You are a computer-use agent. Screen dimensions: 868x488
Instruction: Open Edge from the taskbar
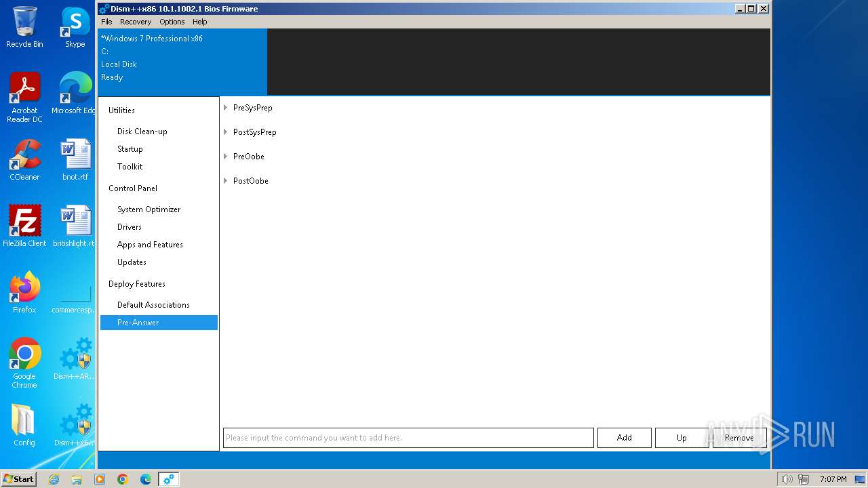click(146, 479)
